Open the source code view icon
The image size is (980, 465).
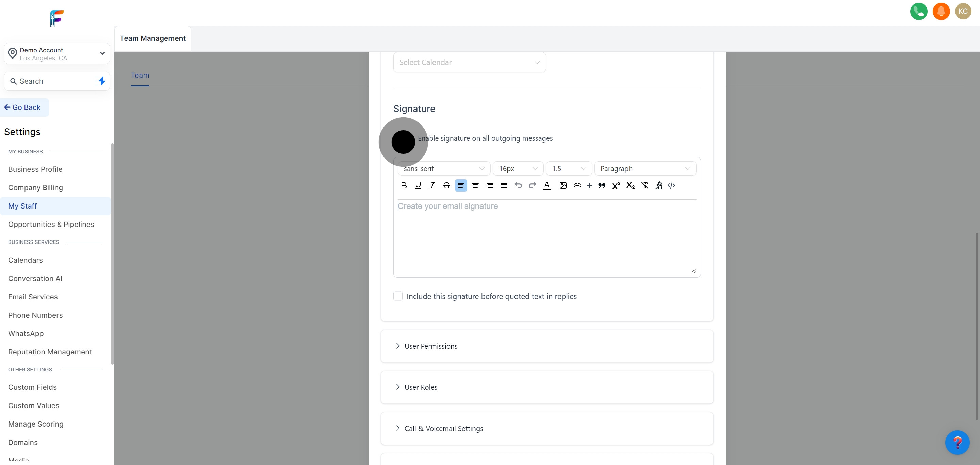click(x=671, y=185)
